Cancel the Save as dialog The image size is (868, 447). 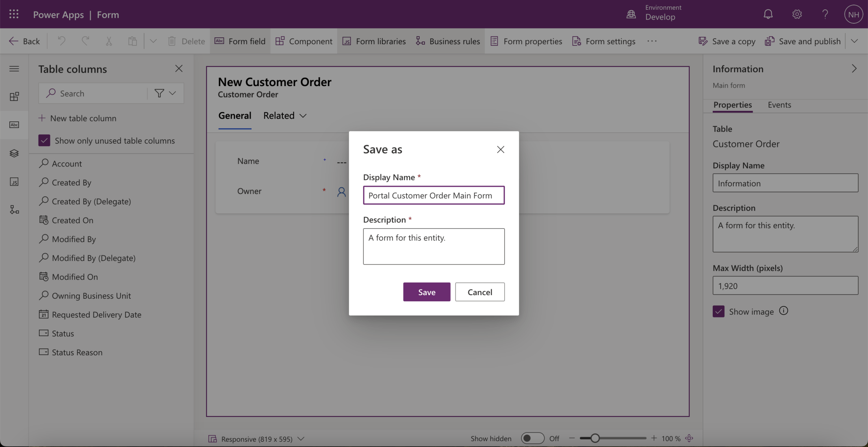[x=480, y=292]
